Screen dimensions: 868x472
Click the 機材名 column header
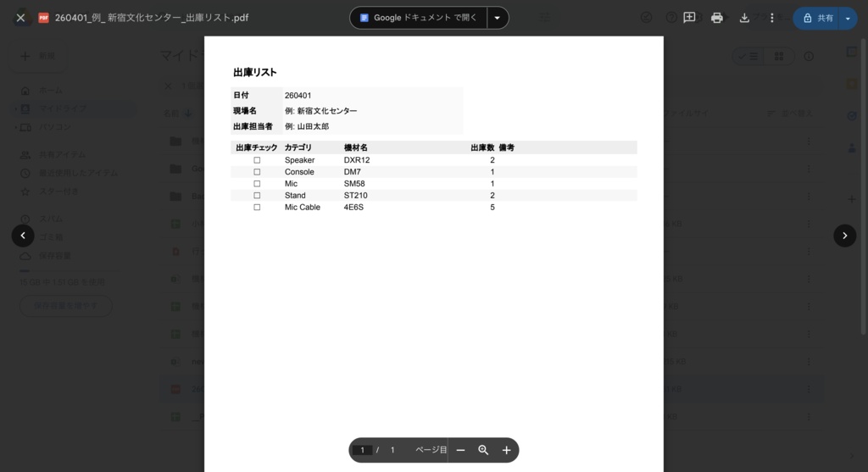coord(356,147)
